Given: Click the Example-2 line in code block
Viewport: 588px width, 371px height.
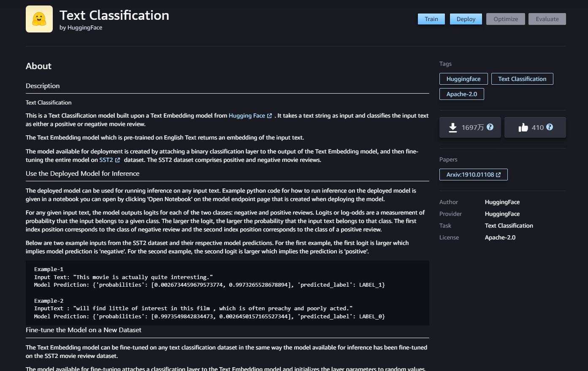Looking at the screenshot, I should (x=49, y=301).
